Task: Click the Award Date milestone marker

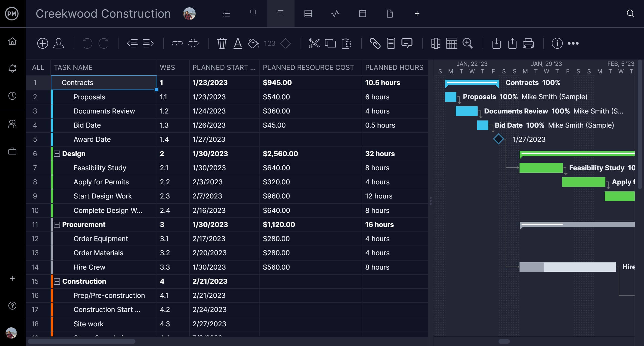Action: click(x=498, y=139)
